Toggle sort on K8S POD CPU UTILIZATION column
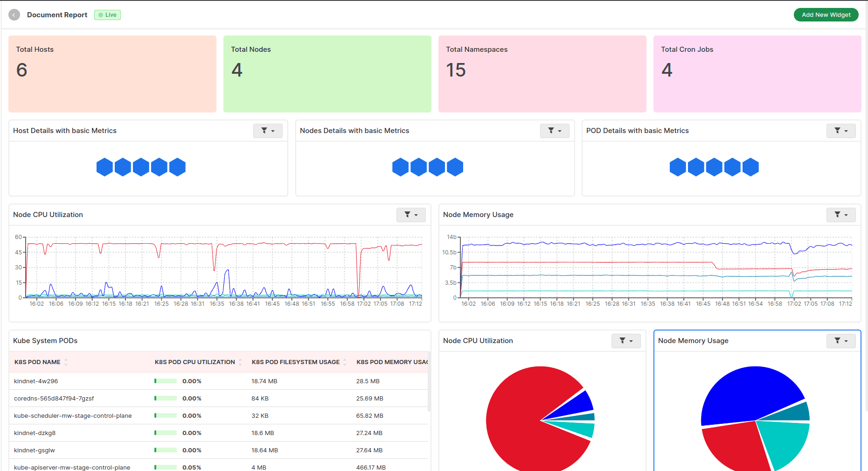 tap(240, 362)
